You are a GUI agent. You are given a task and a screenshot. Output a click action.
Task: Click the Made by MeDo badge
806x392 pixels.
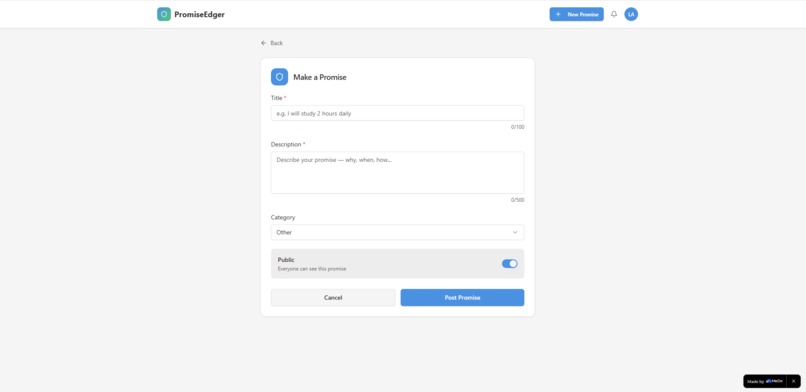click(765, 381)
